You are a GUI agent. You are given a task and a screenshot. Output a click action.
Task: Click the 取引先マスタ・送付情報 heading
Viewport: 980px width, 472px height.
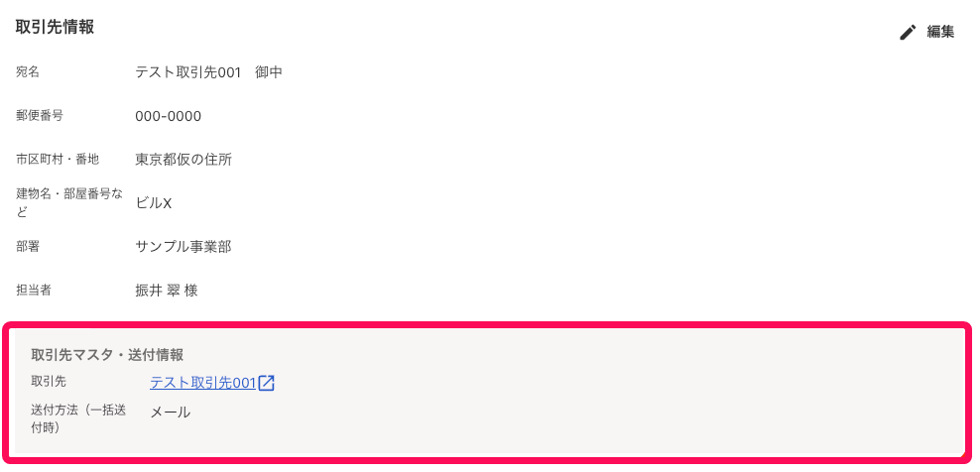click(x=107, y=355)
